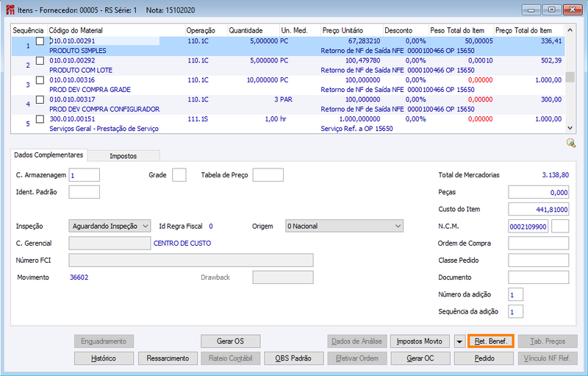Click the C. Armazenagem field
The width and height of the screenshot is (588, 376).
point(84,175)
